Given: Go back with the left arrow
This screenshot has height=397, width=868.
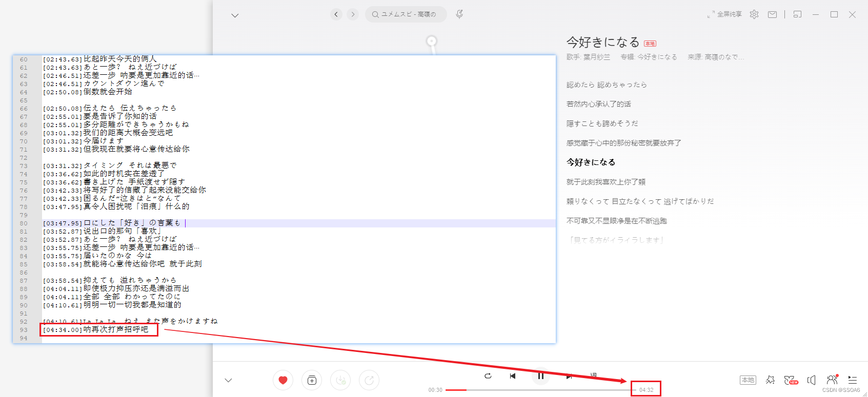Looking at the screenshot, I should coord(336,14).
